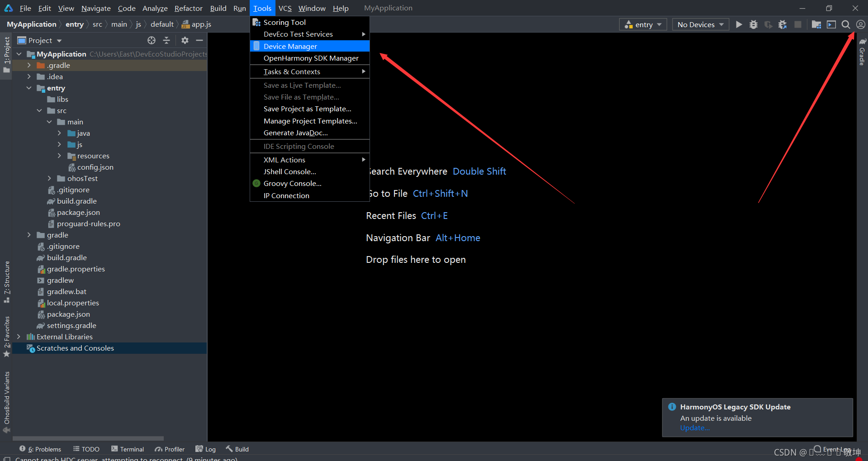Toggle the OhosBuild Variants side tab
The height and width of the screenshot is (461, 868).
(6, 402)
